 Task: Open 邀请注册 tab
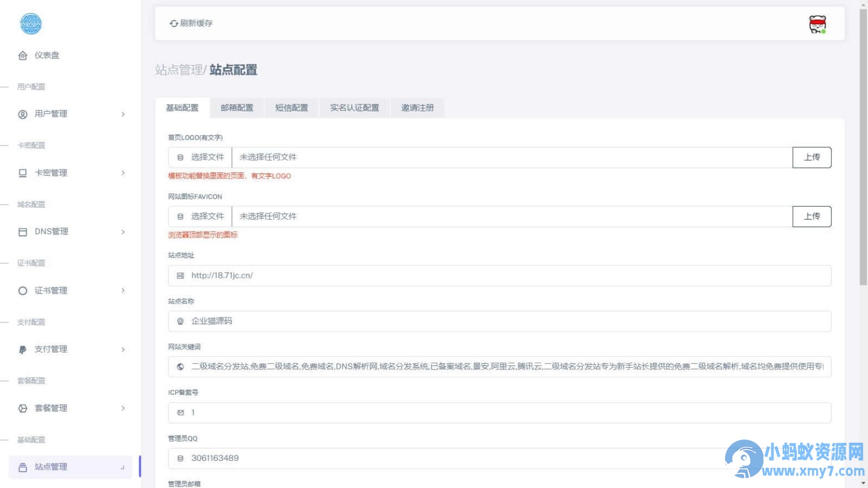pos(418,108)
